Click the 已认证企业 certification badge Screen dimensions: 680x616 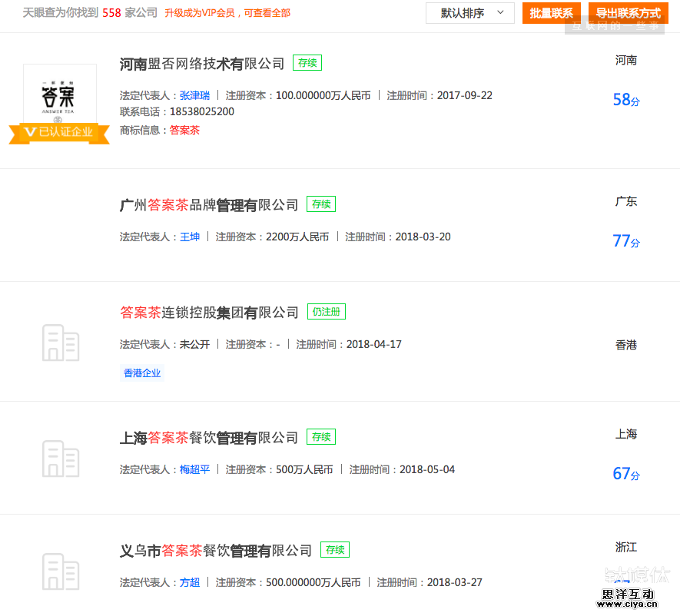59,133
